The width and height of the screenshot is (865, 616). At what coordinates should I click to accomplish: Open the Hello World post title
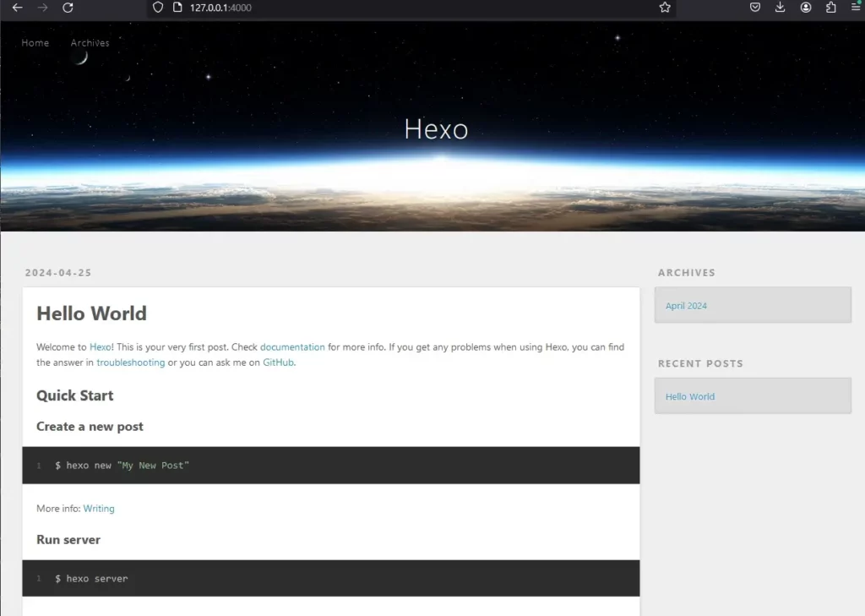91,313
